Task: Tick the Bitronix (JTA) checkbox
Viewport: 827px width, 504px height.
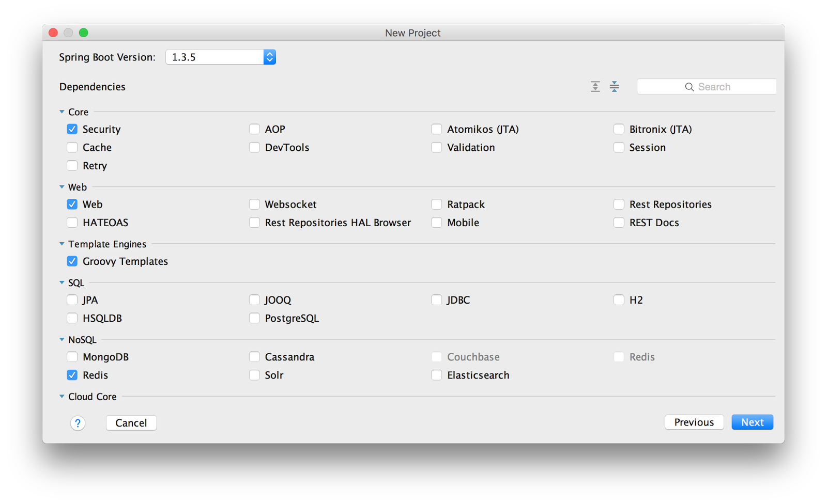Action: (619, 129)
